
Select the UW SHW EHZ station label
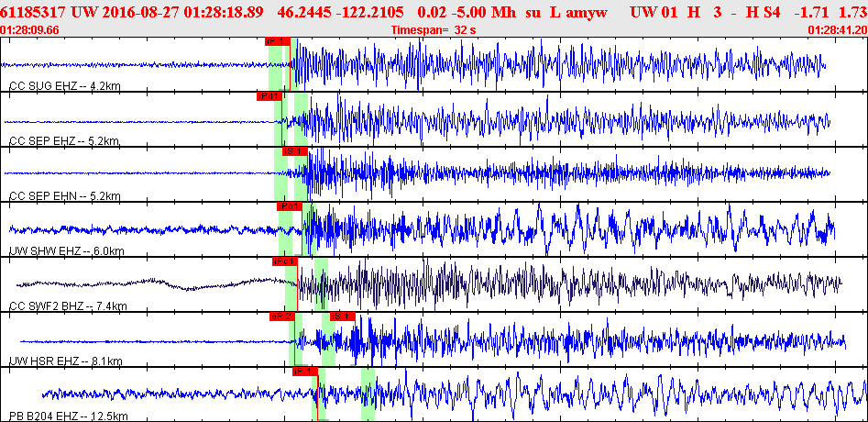click(66, 251)
